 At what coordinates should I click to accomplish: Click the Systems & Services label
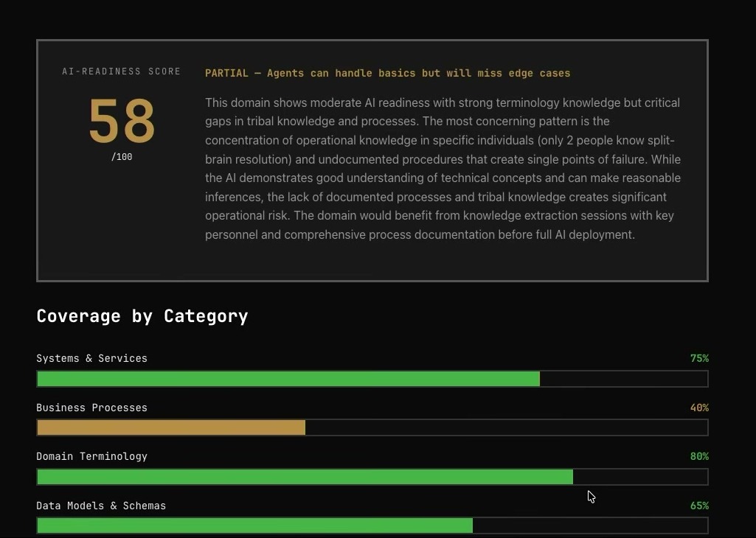point(91,358)
